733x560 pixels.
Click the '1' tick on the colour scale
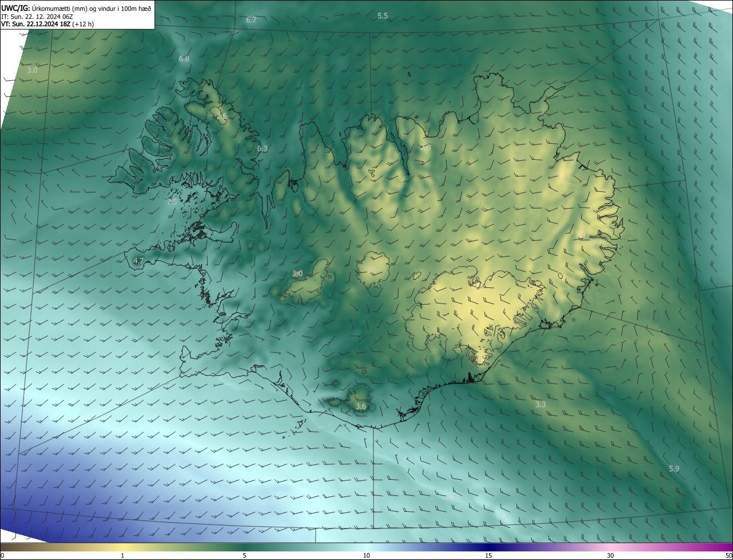(123, 555)
